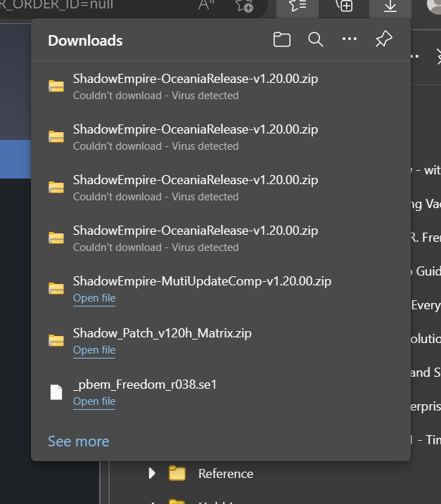
Task: Select _pbem_Freedom_r038.se1 file name
Action: (145, 385)
